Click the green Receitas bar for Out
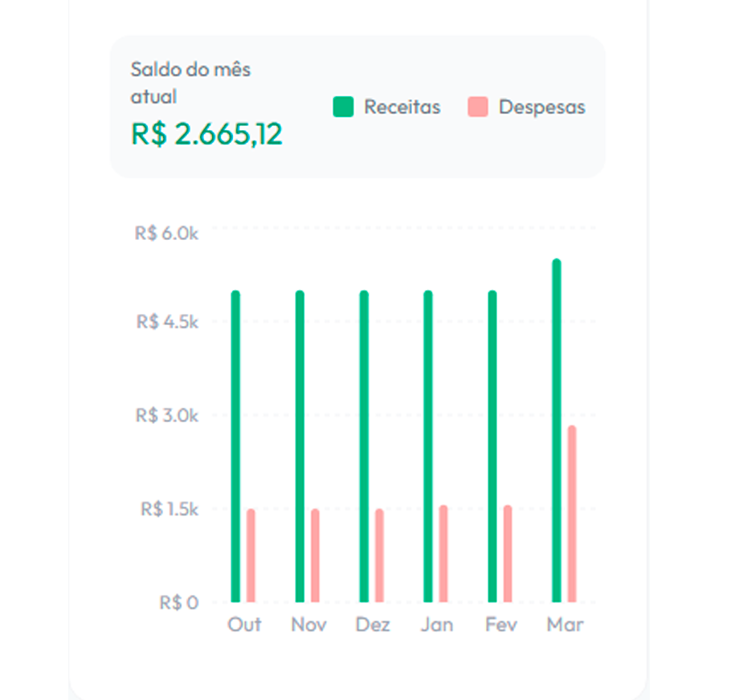 click(x=235, y=446)
